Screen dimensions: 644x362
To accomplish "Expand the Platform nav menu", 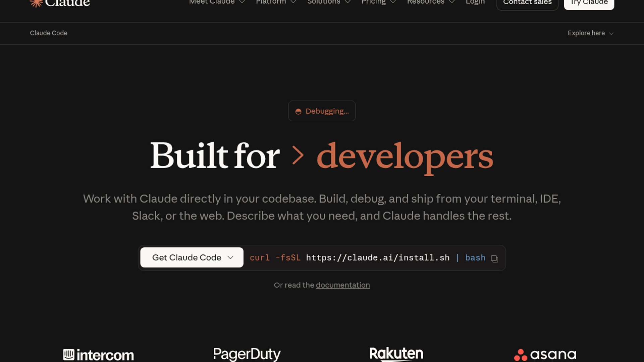I will [x=276, y=2].
